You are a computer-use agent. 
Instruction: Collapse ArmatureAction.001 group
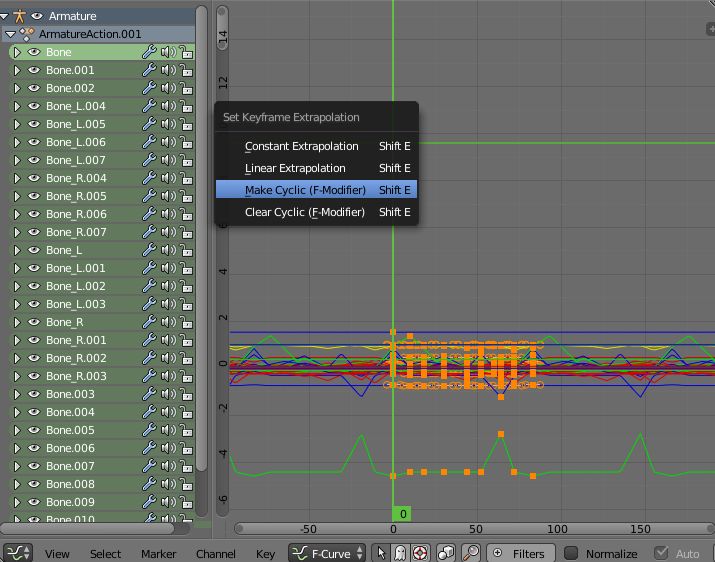[10, 34]
